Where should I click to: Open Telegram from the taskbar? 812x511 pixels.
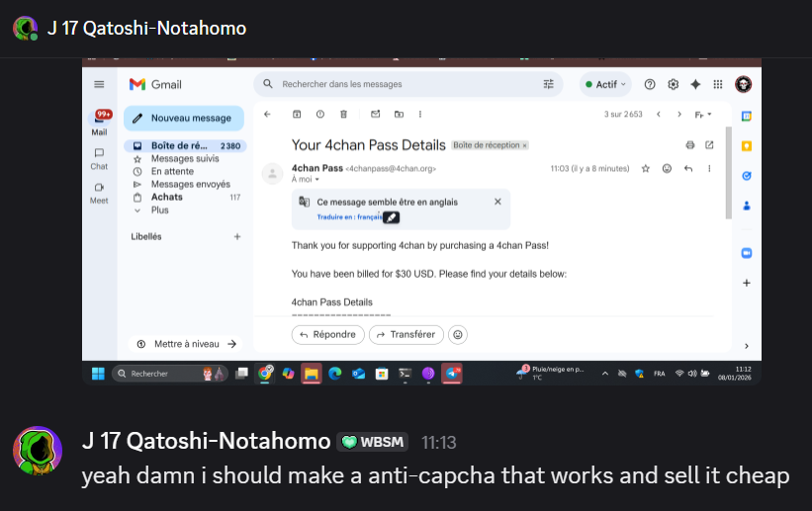click(452, 374)
